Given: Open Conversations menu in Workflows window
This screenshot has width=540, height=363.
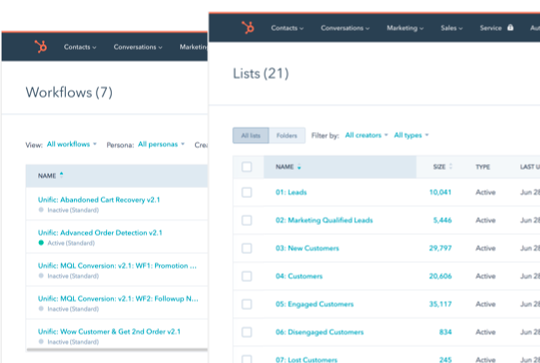Looking at the screenshot, I should pyautogui.click(x=138, y=47).
